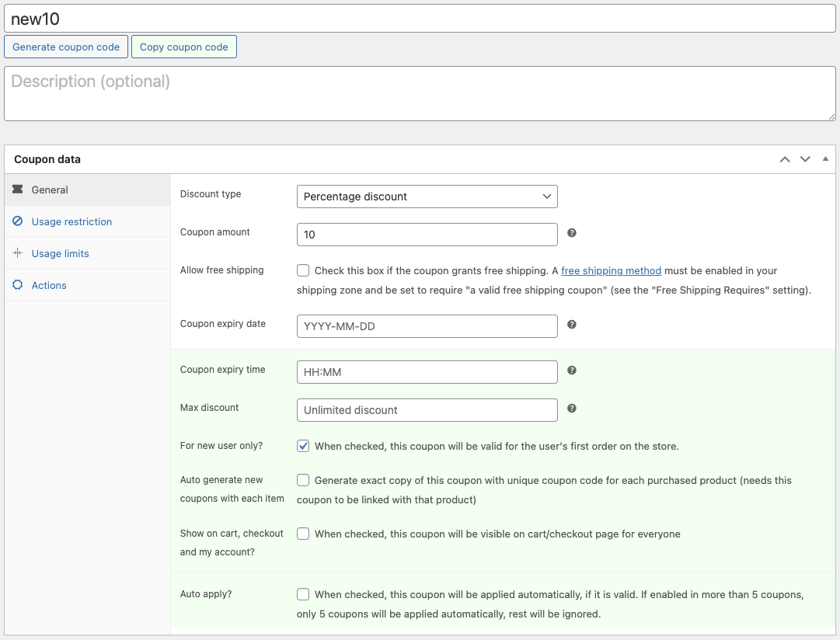
Task: Click the move-up arrow on Coupon data box
Action: click(x=784, y=158)
